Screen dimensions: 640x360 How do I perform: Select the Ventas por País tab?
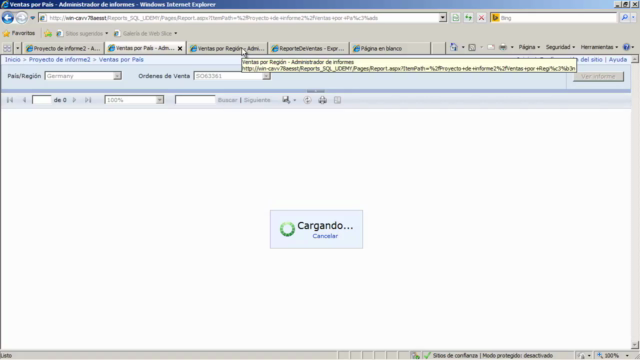point(141,48)
